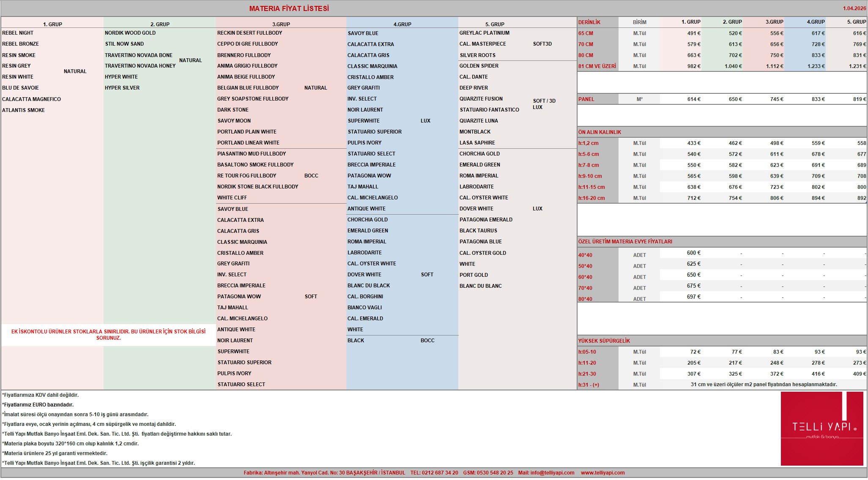
Task: Click the ÖN ALIN KALINLIK section header
Action: point(600,132)
